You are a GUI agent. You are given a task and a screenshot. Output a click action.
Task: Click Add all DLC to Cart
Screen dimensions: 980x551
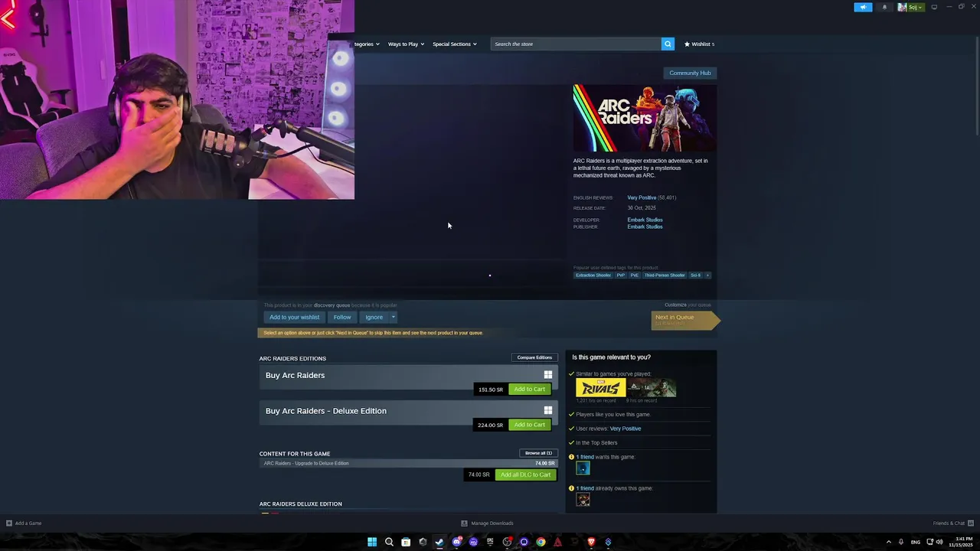click(x=525, y=474)
